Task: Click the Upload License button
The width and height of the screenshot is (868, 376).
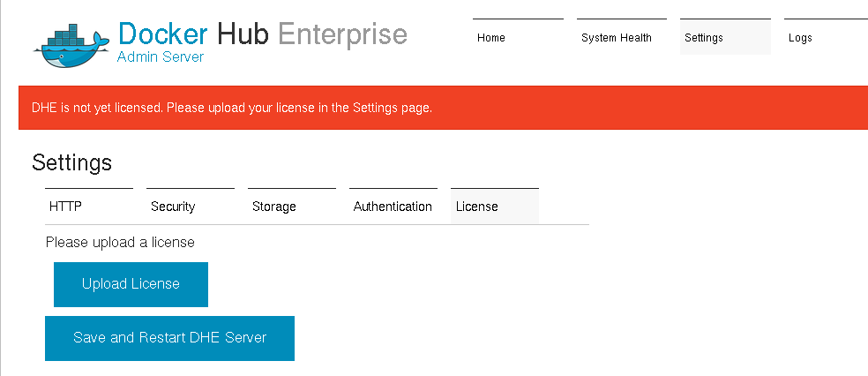Action: [131, 284]
